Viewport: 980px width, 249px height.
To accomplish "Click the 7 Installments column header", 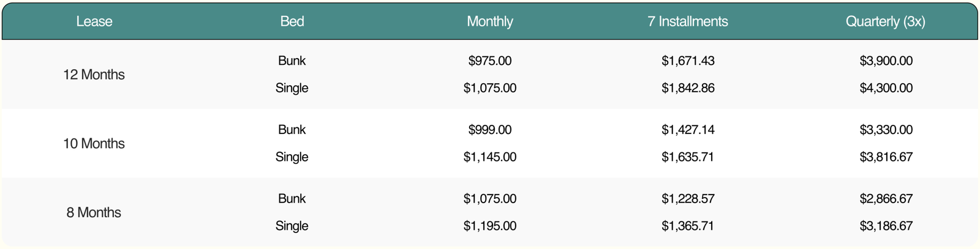I will (x=688, y=21).
